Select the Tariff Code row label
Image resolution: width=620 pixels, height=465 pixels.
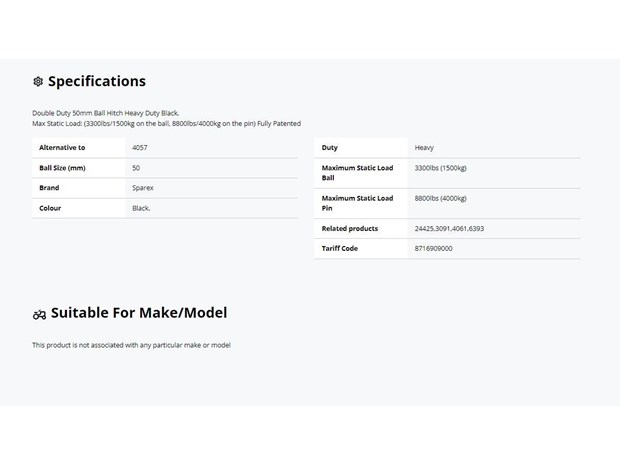click(340, 249)
